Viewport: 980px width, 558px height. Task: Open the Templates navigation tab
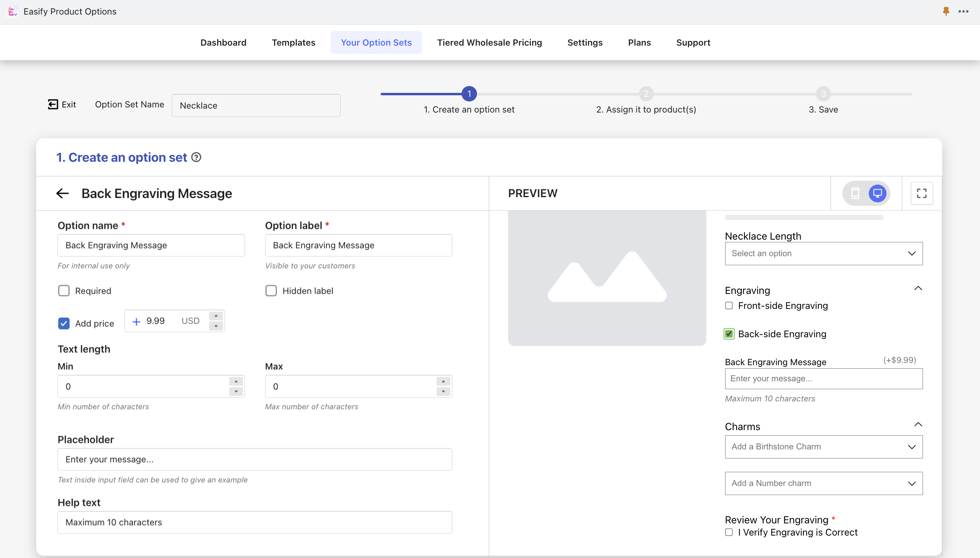pyautogui.click(x=293, y=42)
